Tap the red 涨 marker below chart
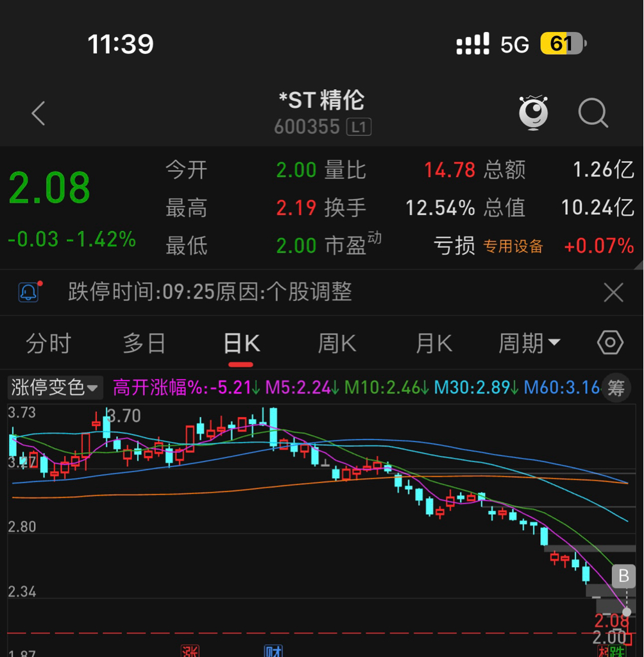The width and height of the screenshot is (644, 657). pyautogui.click(x=190, y=651)
